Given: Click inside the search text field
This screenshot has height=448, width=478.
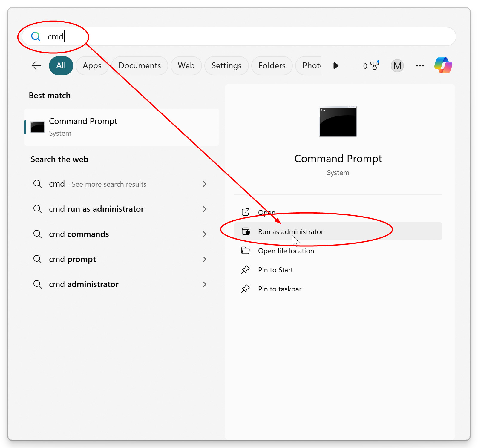Looking at the screenshot, I should point(239,36).
